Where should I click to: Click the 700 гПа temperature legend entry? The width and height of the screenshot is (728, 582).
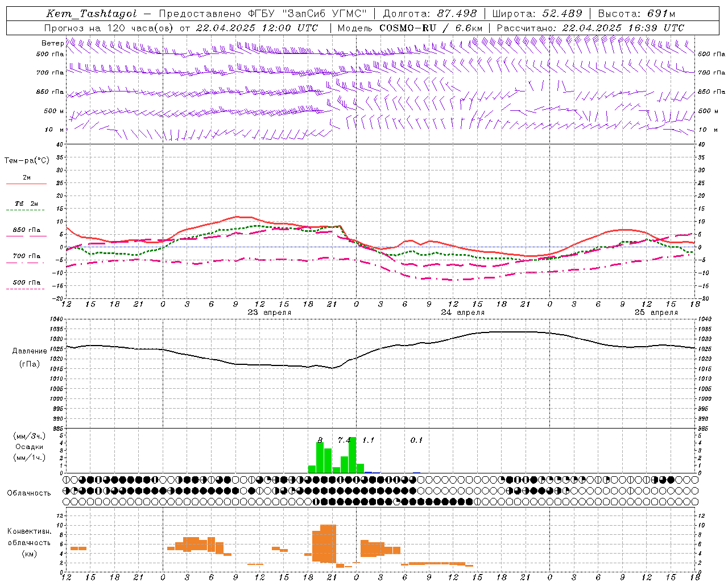coord(26,256)
